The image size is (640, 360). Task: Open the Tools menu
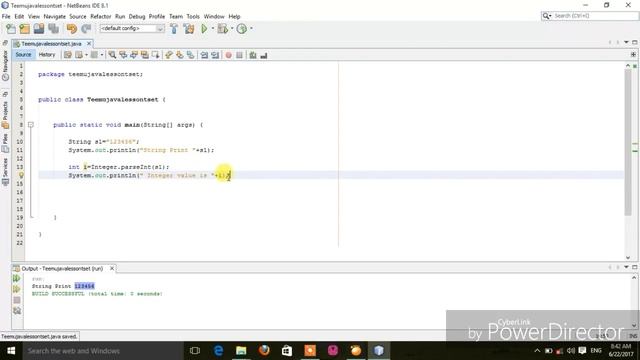tap(193, 16)
